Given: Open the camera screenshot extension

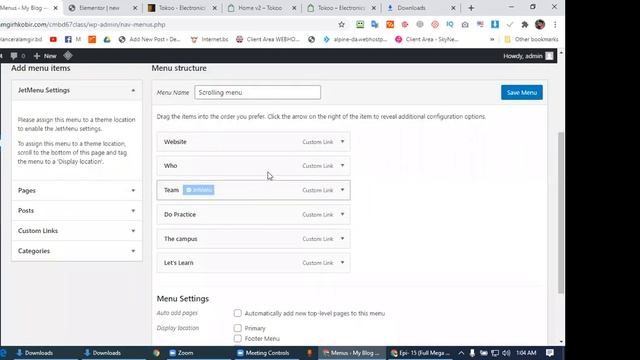Looking at the screenshot, I should click(465, 24).
